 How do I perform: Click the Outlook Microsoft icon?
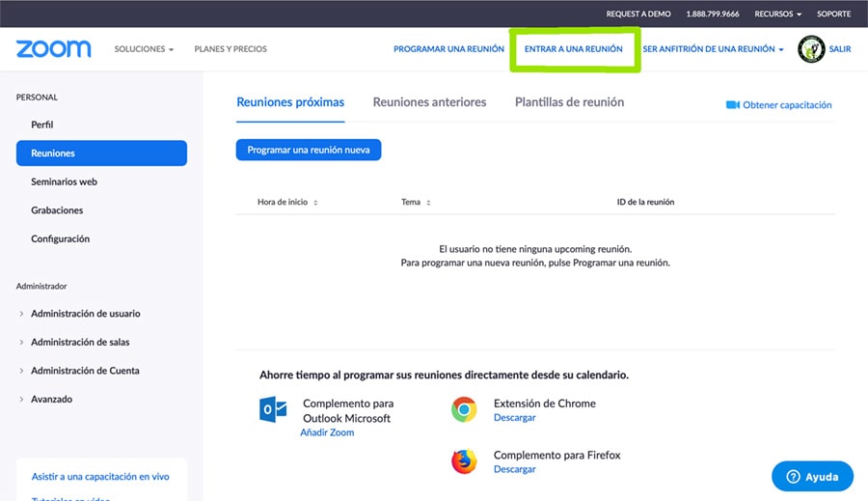[x=273, y=409]
